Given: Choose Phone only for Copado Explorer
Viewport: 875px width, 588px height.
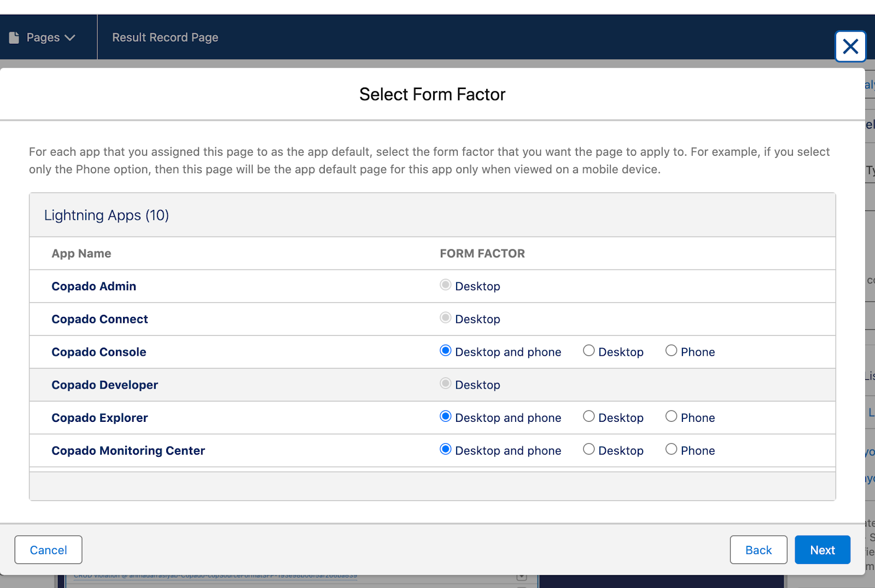Looking at the screenshot, I should 672,416.
